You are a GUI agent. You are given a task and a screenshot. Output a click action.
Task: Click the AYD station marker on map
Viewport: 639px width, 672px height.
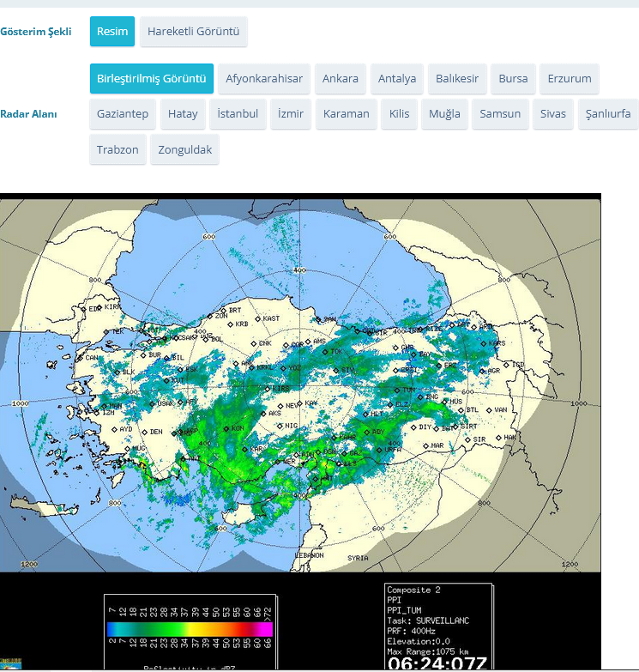(114, 429)
